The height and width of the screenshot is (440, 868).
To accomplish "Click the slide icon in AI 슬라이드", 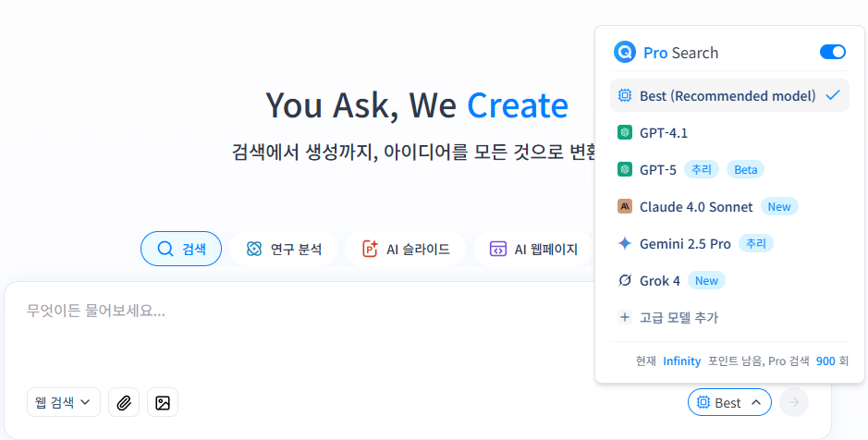I will (x=370, y=249).
